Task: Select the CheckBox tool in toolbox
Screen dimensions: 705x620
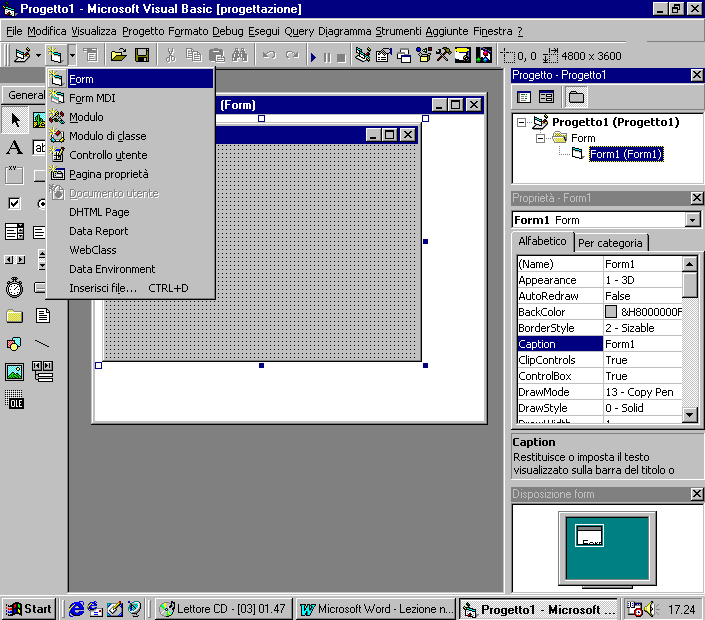Action: tap(15, 203)
